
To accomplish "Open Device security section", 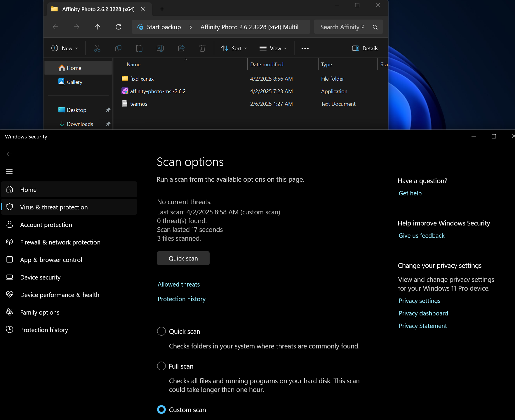I will coord(69,277).
